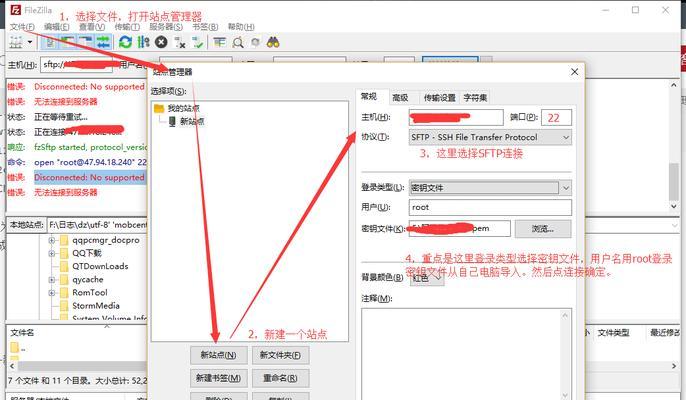Click the disconnect from server icon
686x400 pixels.
coord(180,42)
